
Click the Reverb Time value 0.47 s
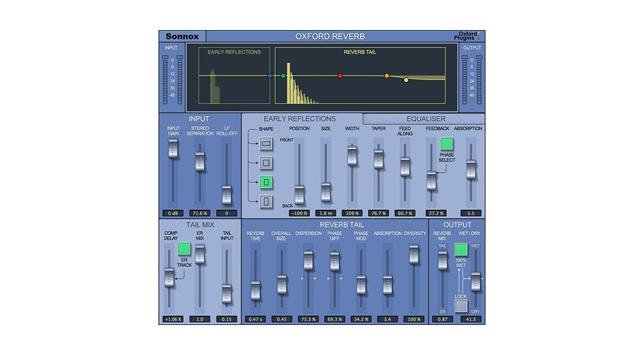pos(256,319)
